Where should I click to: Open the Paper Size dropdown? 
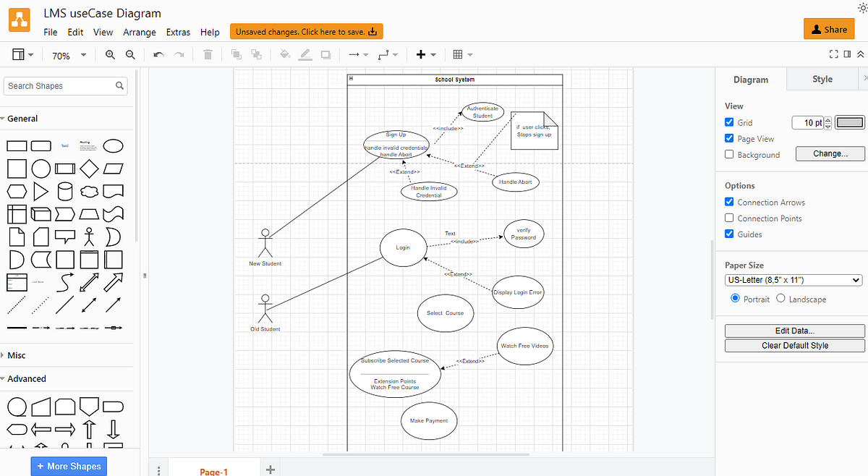click(x=793, y=280)
